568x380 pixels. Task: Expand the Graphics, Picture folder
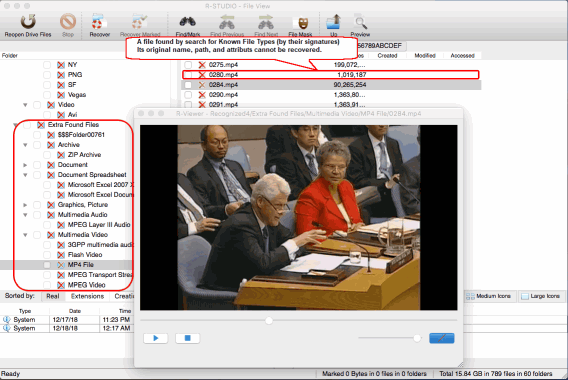(x=25, y=205)
